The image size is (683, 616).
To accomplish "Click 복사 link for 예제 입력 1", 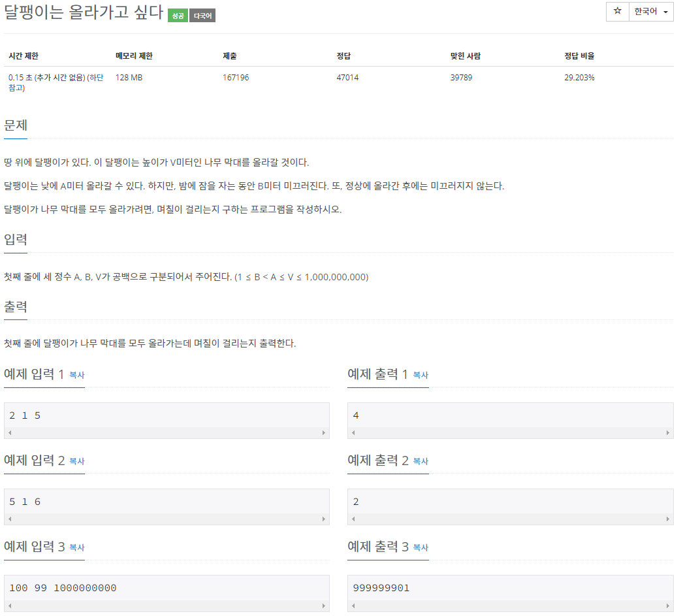I will tap(77, 375).
